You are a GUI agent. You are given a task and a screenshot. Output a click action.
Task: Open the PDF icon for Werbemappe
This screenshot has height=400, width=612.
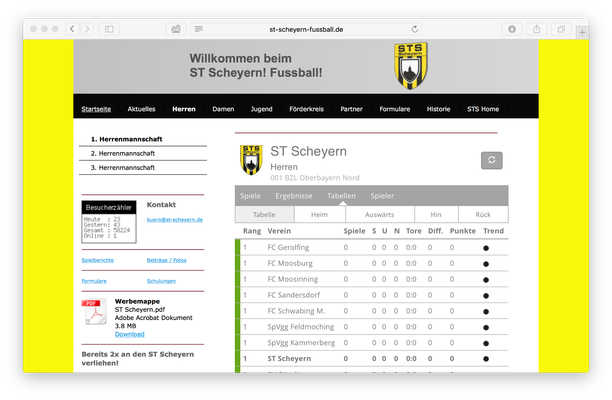click(94, 312)
